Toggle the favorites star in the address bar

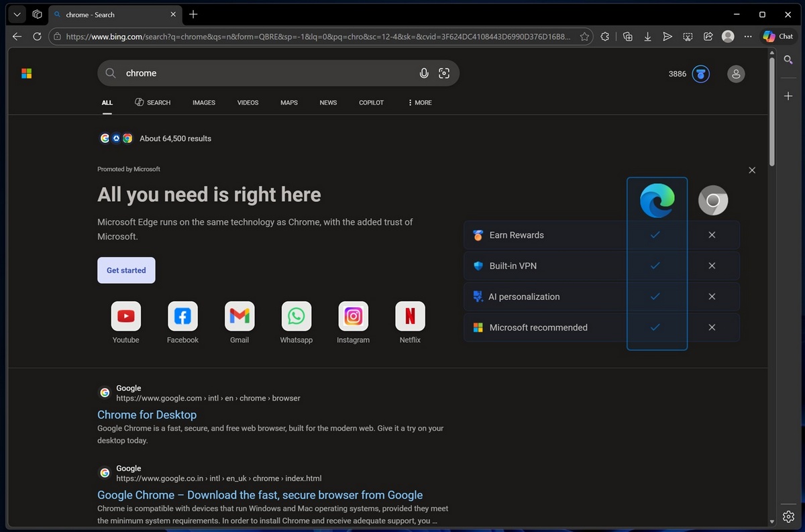coord(584,36)
